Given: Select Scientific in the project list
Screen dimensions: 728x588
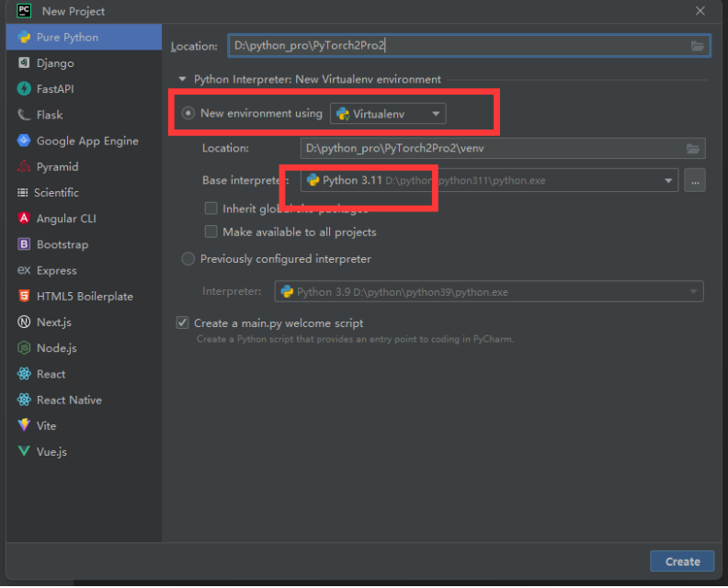Looking at the screenshot, I should pyautogui.click(x=84, y=193).
